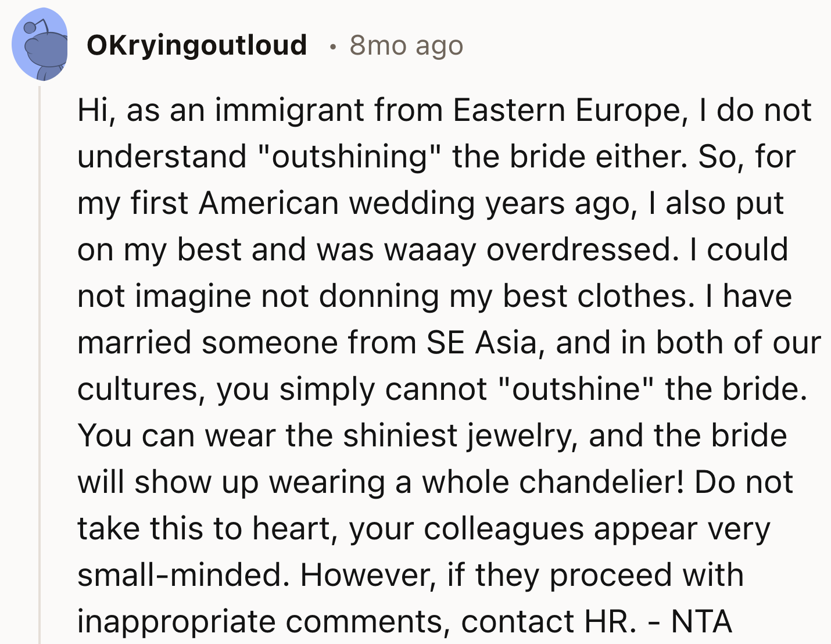The width and height of the screenshot is (831, 644).
Task: Click the dot separator beside the username
Action: coord(332,46)
